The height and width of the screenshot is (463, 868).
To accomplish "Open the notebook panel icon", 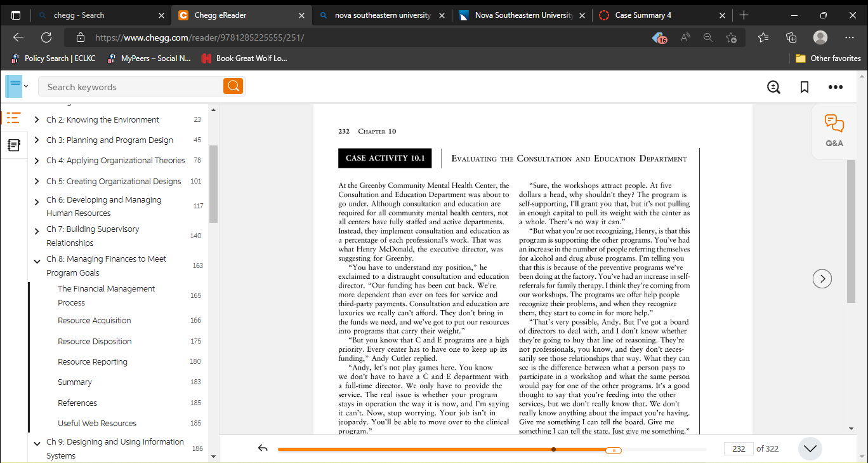I will (13, 145).
